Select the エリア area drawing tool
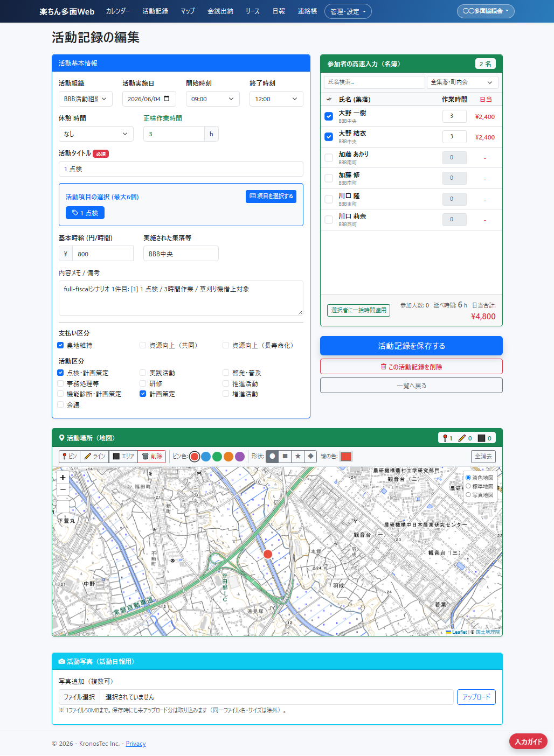Viewport: 554px width, 756px height. point(123,456)
